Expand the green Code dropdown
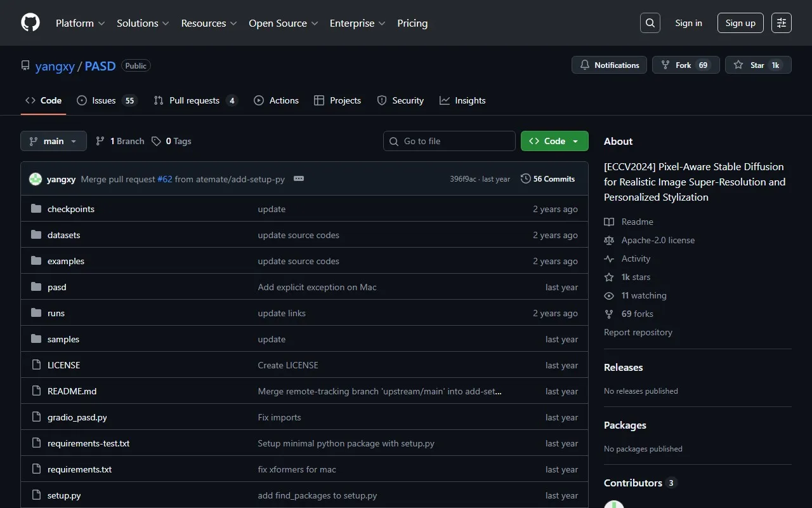 [x=554, y=141]
